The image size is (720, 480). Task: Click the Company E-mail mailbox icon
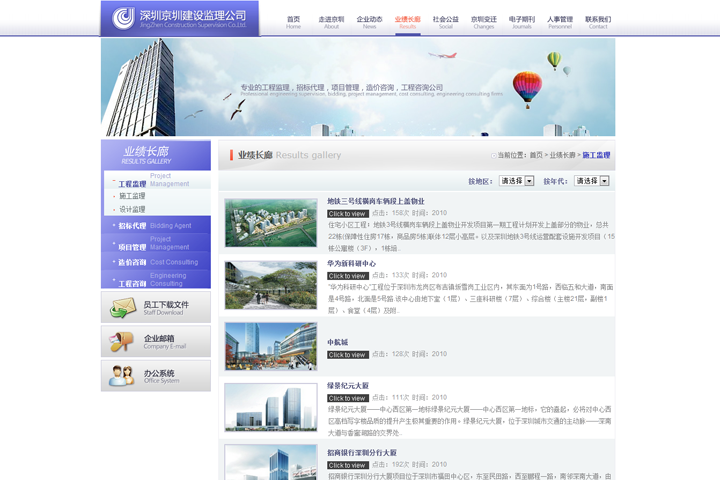coord(122,342)
